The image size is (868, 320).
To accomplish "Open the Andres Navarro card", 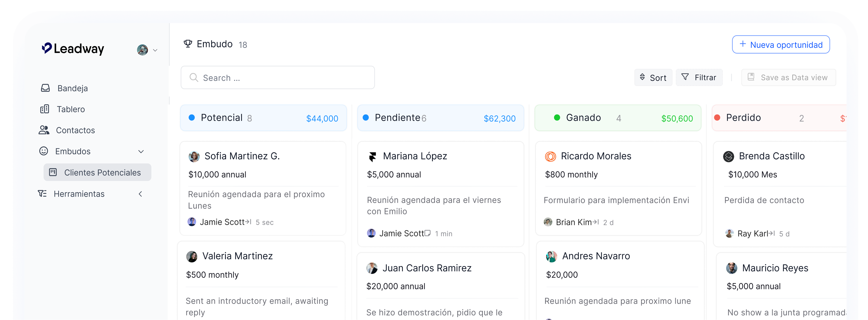I will pyautogui.click(x=620, y=281).
